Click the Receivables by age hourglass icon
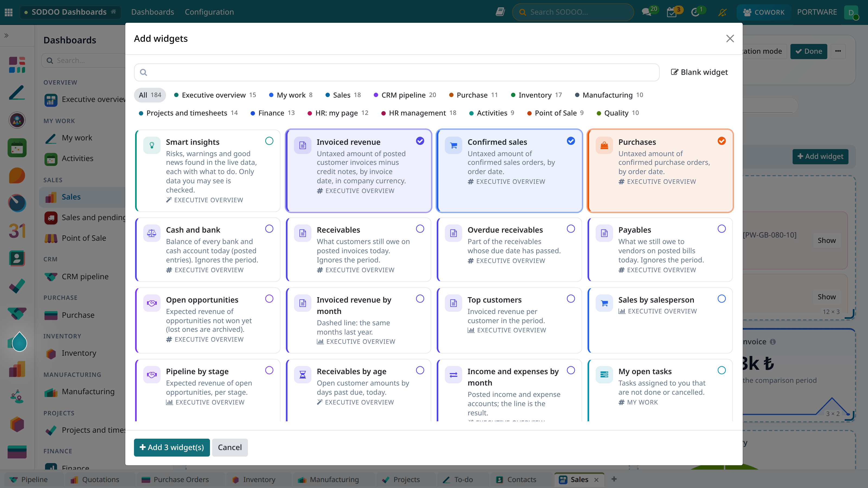Image resolution: width=868 pixels, height=488 pixels. click(x=303, y=374)
